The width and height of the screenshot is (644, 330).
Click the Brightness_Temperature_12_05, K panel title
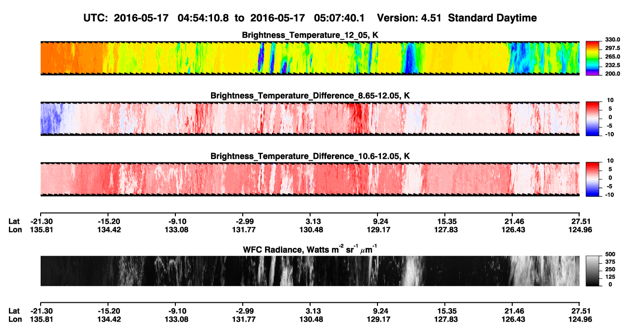[310, 35]
